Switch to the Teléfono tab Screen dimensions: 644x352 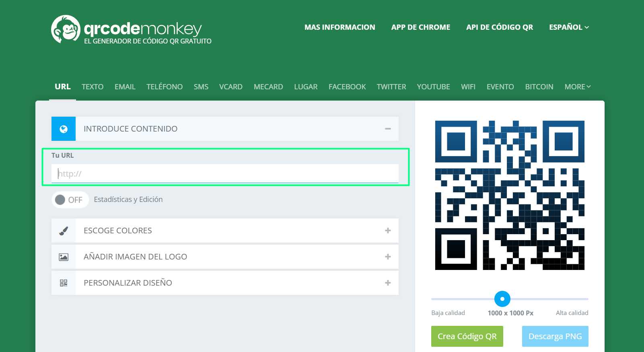tap(165, 86)
